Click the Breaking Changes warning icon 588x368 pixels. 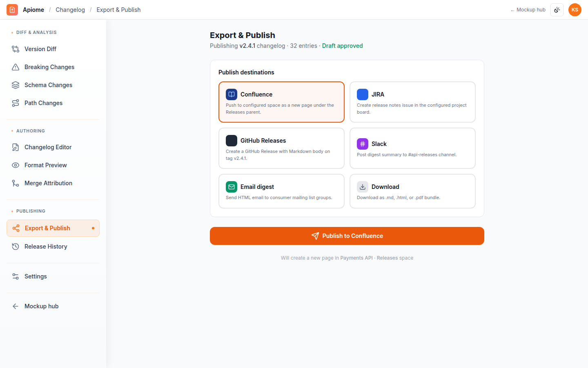point(16,67)
